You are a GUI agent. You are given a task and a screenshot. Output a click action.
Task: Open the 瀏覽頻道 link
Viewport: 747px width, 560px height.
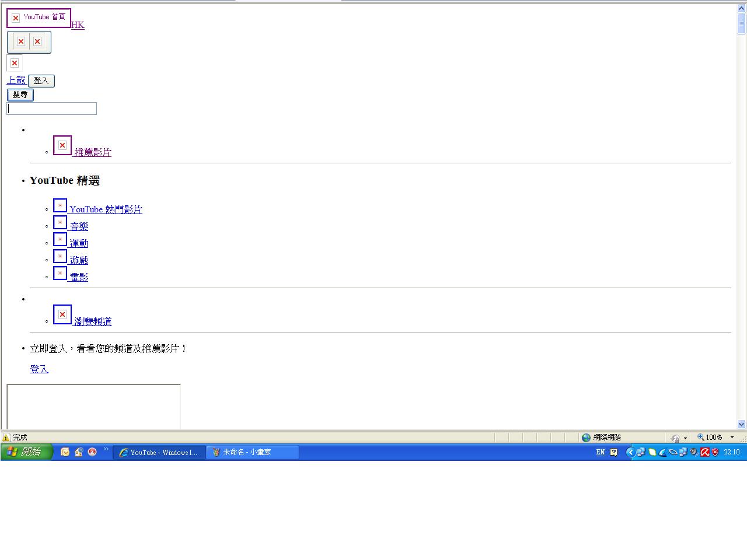tap(92, 321)
